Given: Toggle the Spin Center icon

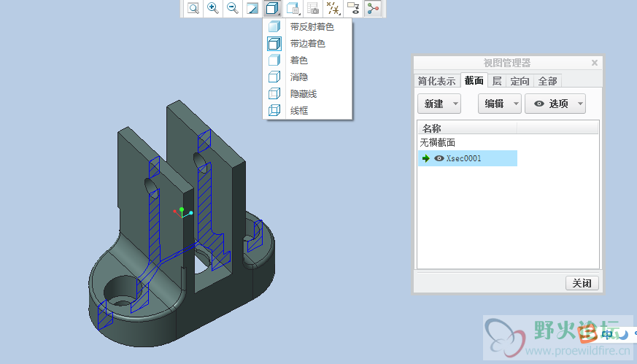Looking at the screenshot, I should tap(373, 8).
